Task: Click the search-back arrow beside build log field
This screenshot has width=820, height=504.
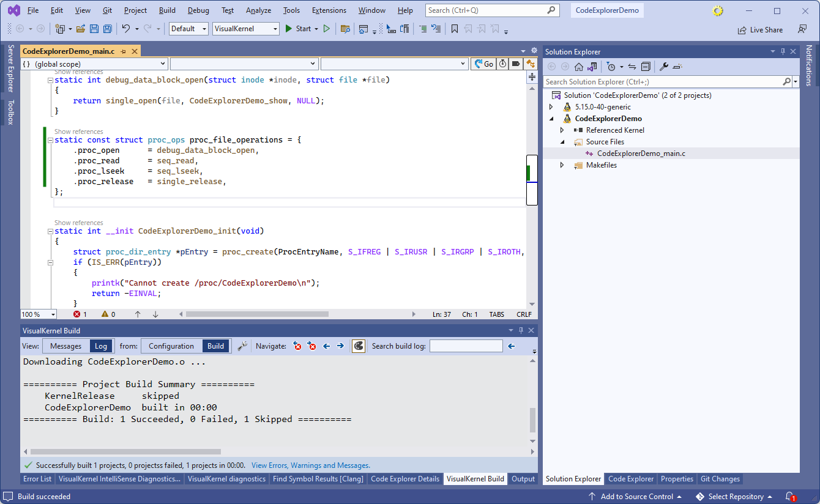Action: click(x=512, y=346)
